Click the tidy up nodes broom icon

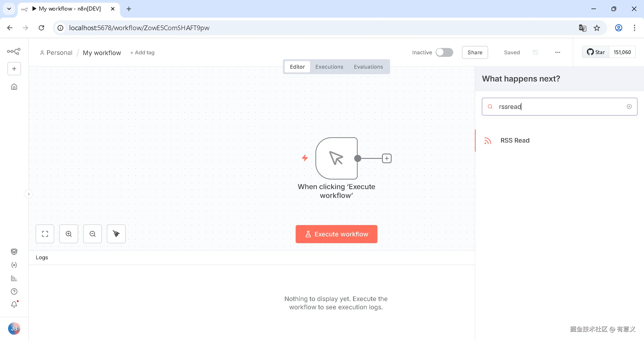116,234
